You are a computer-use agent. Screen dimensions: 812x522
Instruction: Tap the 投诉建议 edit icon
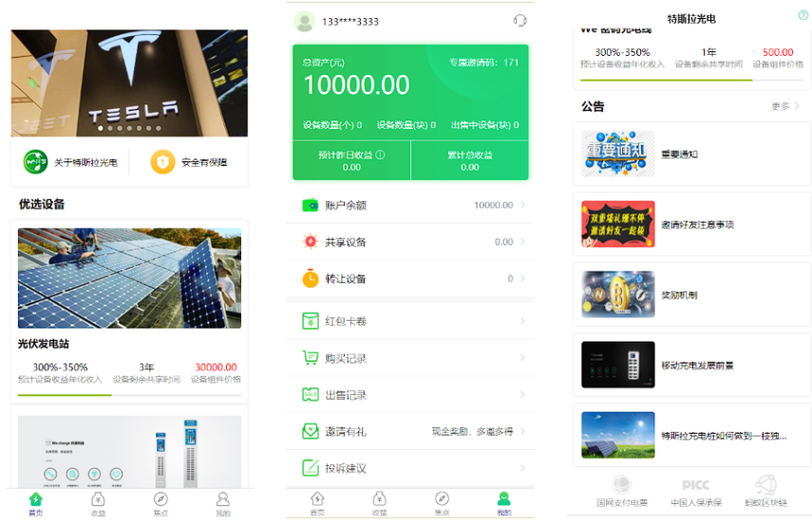pos(310,468)
